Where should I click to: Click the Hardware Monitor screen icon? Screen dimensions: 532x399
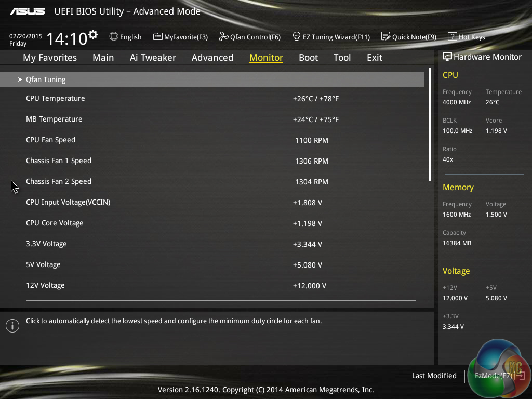click(x=447, y=57)
